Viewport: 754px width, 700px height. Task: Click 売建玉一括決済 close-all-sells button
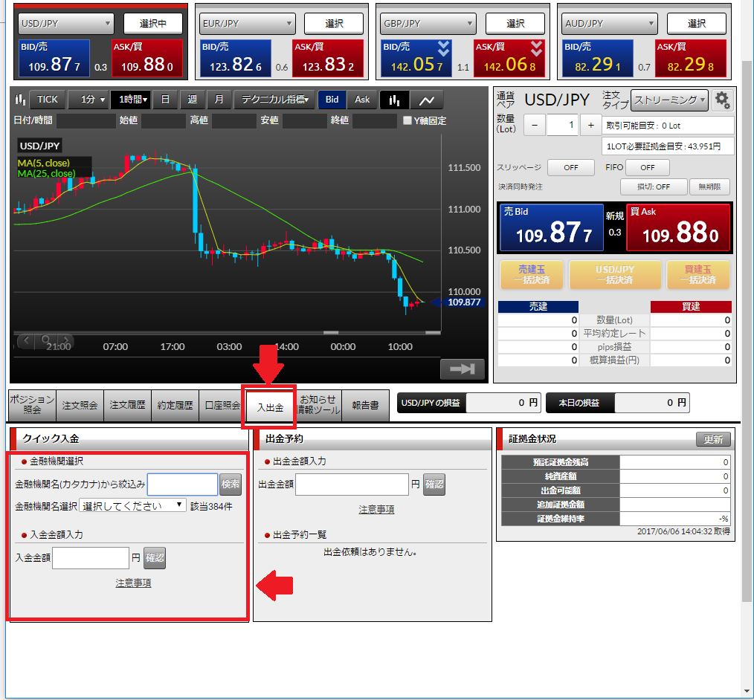point(532,274)
